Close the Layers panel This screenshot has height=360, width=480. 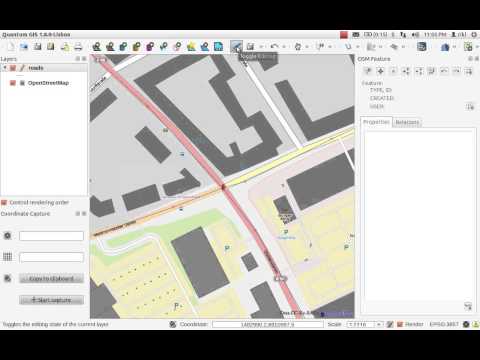(x=84, y=59)
